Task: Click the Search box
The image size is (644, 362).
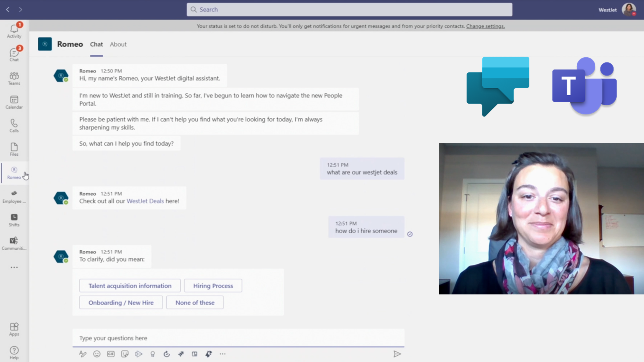Action: (x=349, y=10)
